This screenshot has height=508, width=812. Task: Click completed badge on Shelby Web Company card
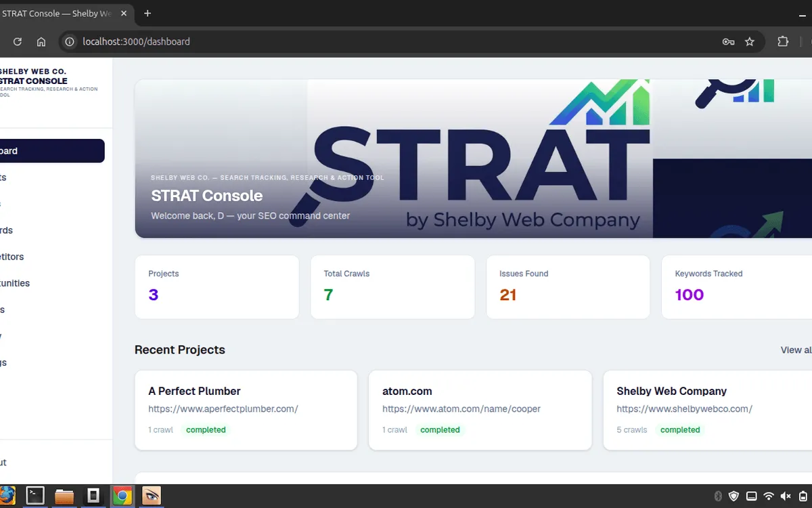click(680, 430)
